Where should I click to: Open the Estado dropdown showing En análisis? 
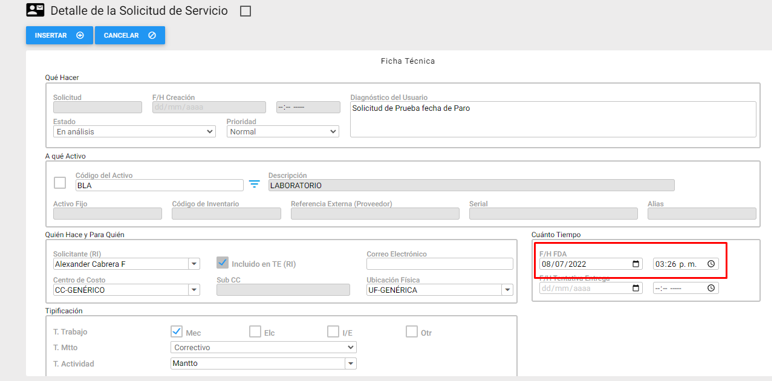point(134,131)
